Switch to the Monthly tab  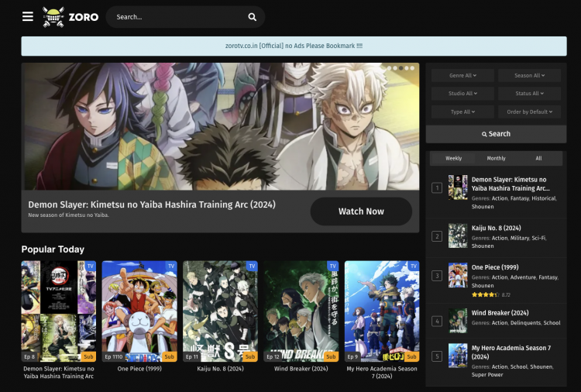[496, 158]
